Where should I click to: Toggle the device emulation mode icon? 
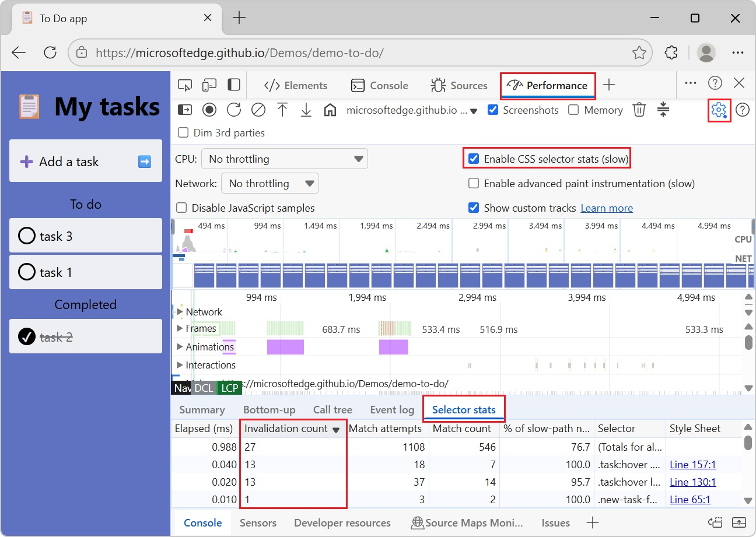[x=209, y=85]
